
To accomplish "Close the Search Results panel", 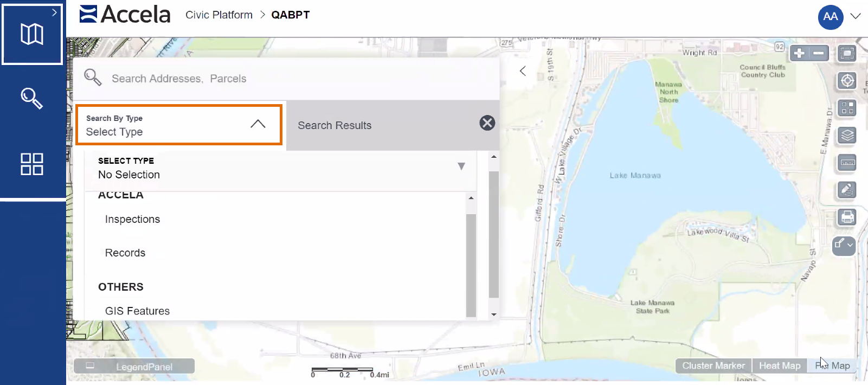I will [487, 123].
